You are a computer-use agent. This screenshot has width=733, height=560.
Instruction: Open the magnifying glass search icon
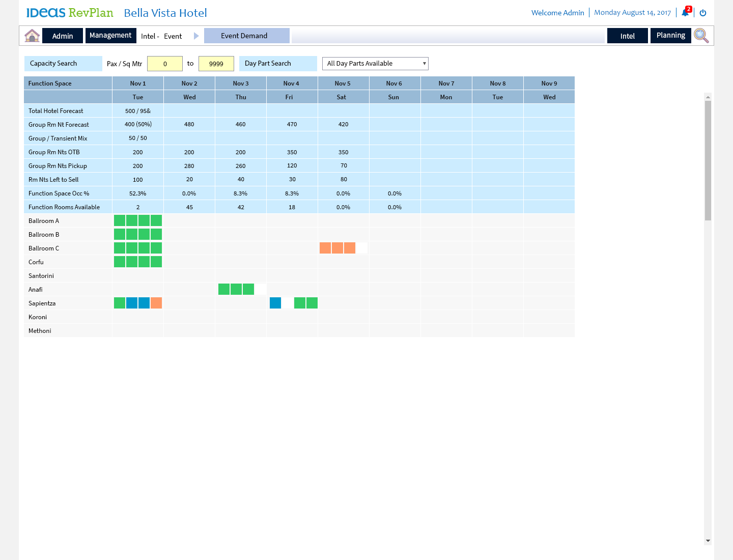(x=701, y=36)
